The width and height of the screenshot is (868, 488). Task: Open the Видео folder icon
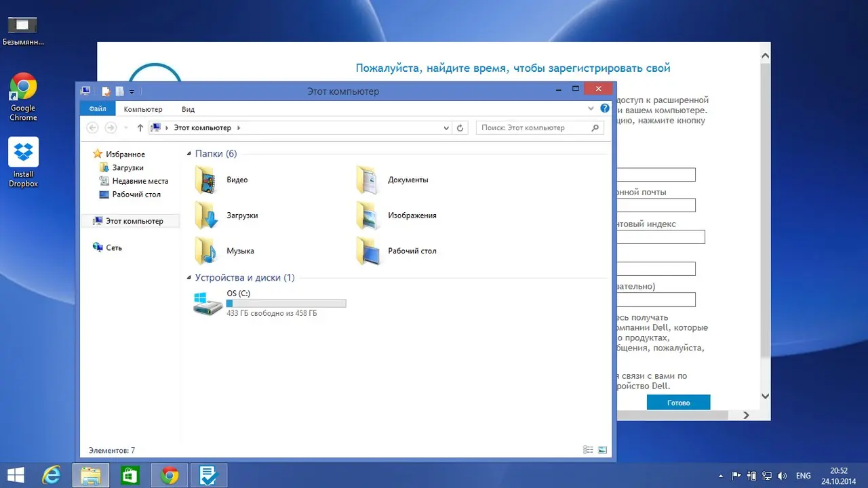207,180
